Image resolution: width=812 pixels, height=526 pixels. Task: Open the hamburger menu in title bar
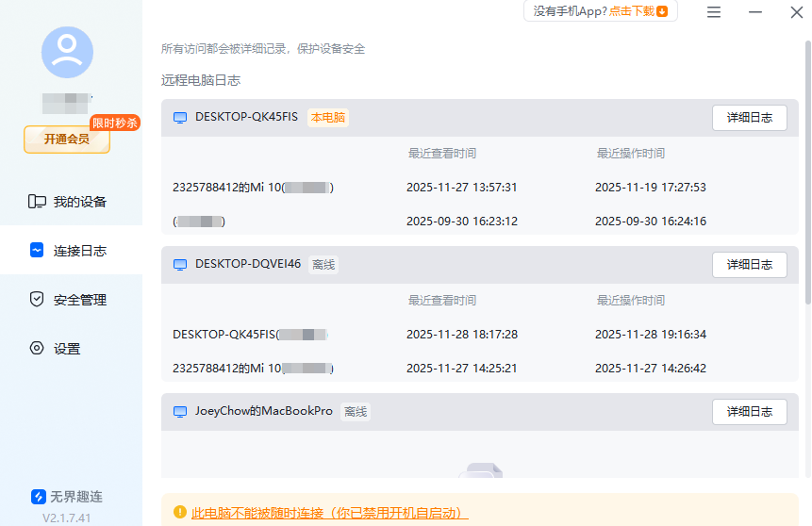pyautogui.click(x=714, y=12)
